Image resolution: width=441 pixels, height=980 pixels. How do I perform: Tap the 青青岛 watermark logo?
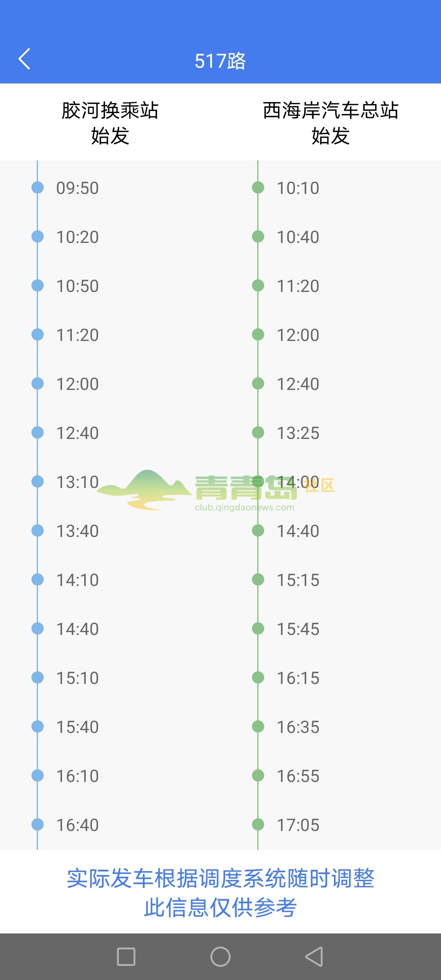[216, 490]
